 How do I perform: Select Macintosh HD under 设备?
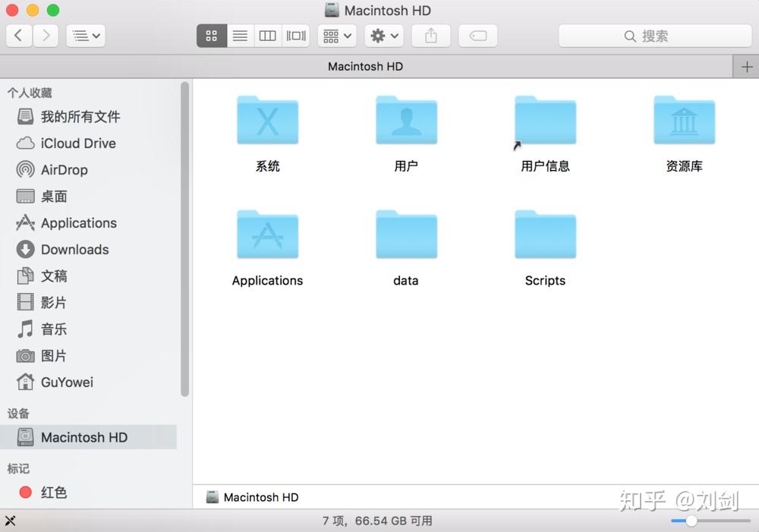point(84,436)
